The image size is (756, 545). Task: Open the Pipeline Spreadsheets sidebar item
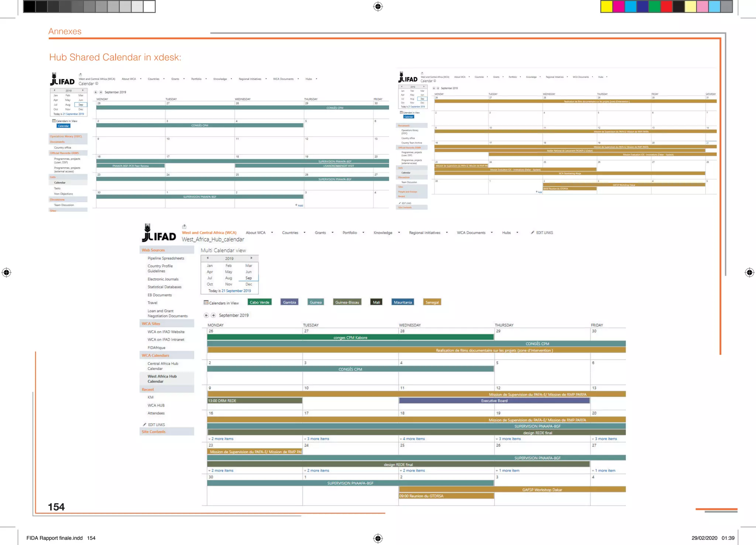pyautogui.click(x=166, y=258)
